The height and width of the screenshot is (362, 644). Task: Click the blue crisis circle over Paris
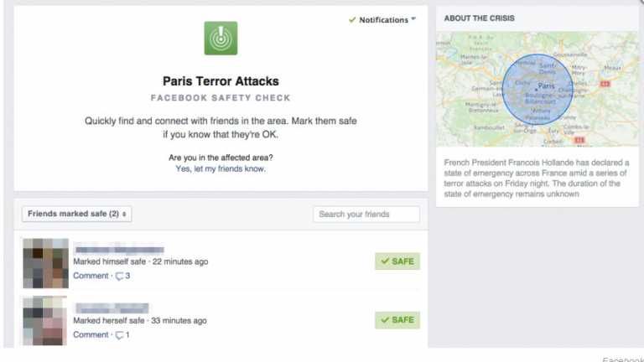tap(538, 89)
